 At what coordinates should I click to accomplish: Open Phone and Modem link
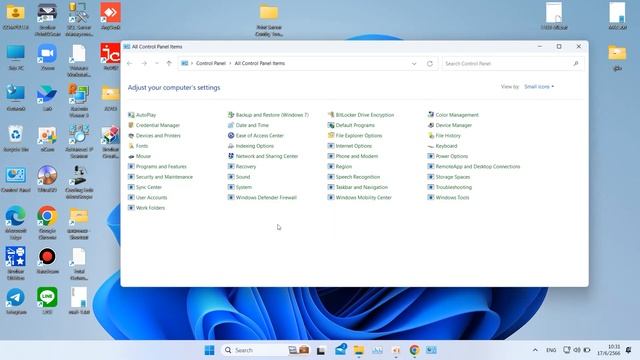[357, 156]
